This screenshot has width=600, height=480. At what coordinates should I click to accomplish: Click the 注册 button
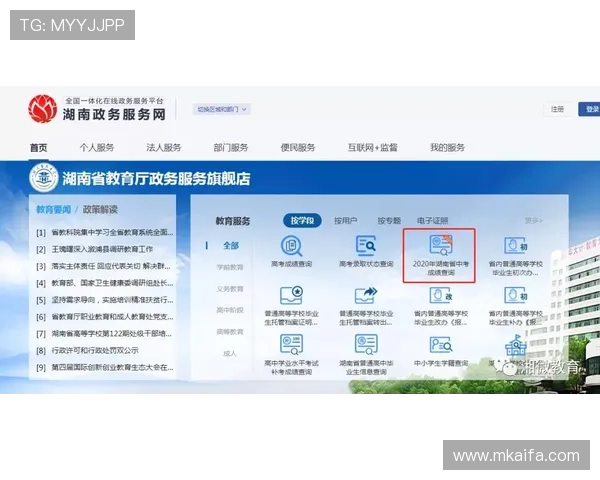coord(558,109)
